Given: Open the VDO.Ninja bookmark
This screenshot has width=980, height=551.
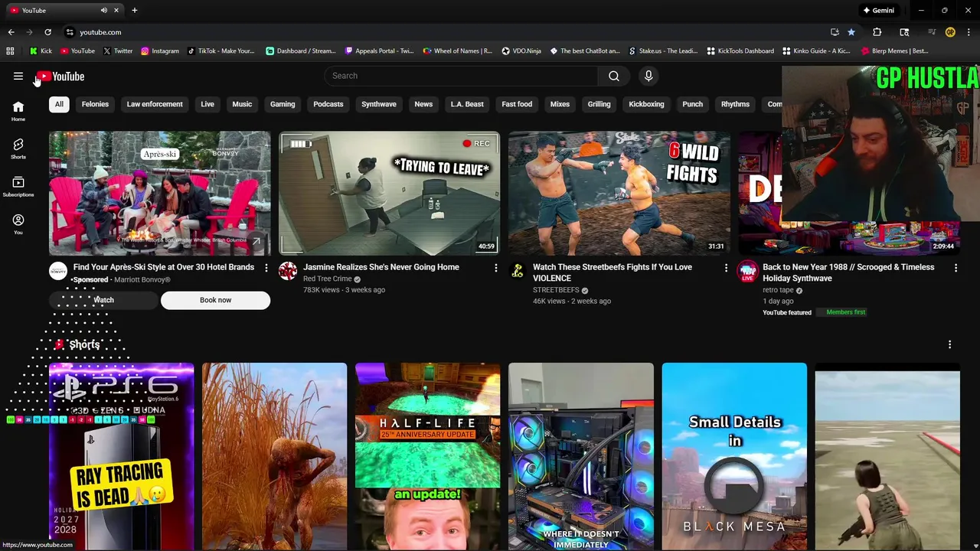Looking at the screenshot, I should coord(521,51).
